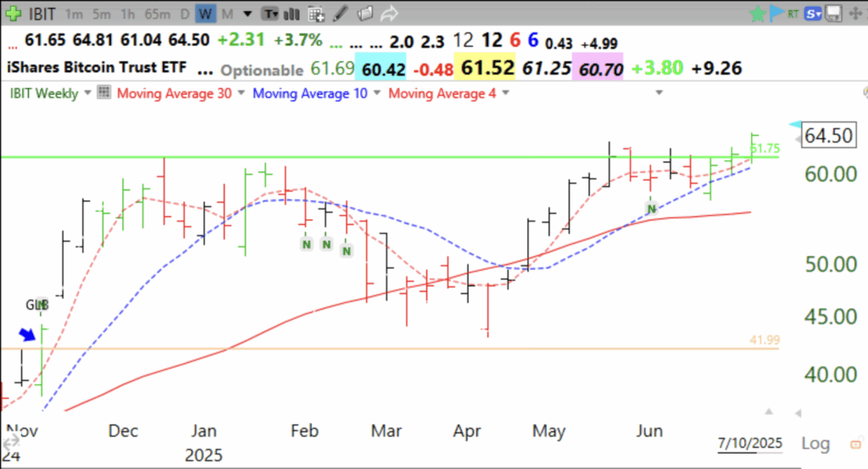Image resolution: width=868 pixels, height=469 pixels.
Task: Switch to the M monthly time frame
Action: (227, 14)
